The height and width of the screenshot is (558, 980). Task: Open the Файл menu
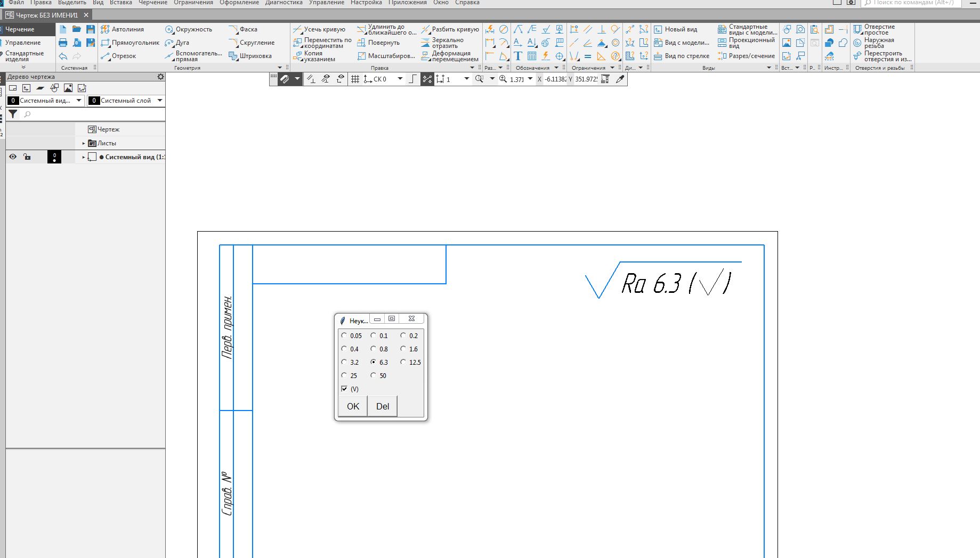[16, 3]
